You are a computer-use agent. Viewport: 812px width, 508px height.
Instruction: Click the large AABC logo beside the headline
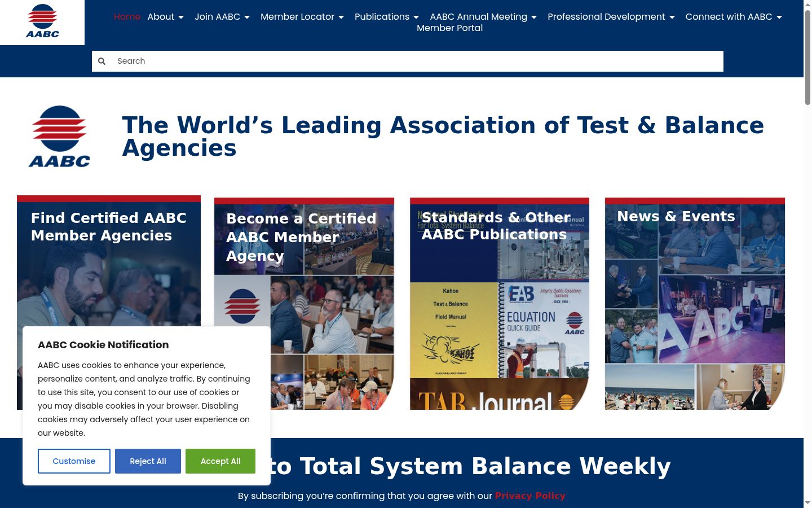pos(59,137)
